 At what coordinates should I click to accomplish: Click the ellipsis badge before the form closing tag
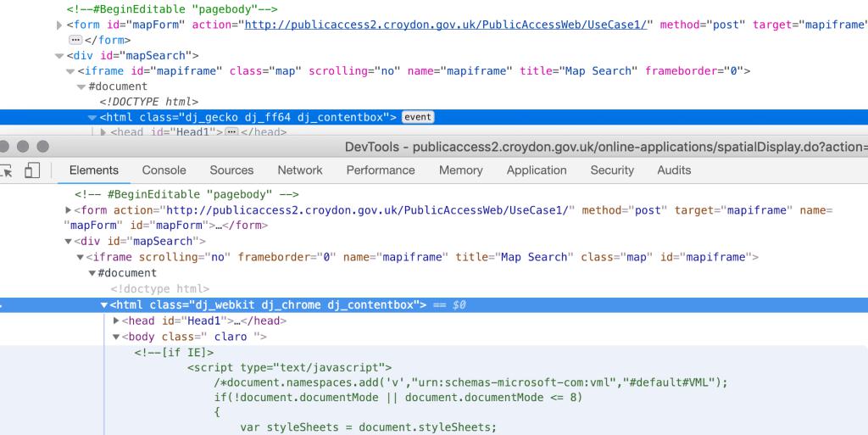(x=75, y=40)
